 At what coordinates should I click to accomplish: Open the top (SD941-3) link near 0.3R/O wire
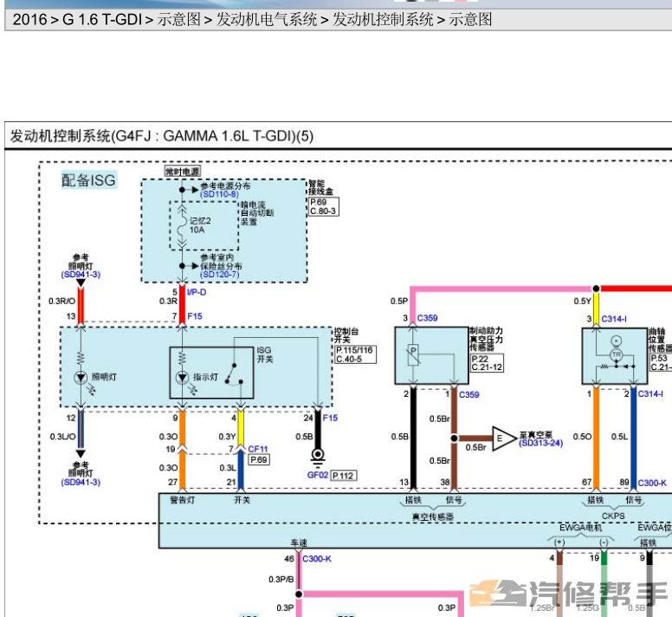81,275
